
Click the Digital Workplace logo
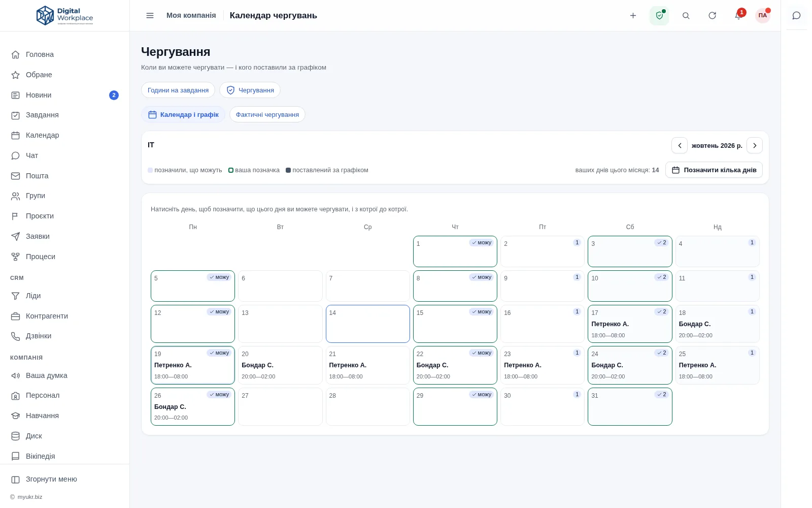tap(65, 16)
